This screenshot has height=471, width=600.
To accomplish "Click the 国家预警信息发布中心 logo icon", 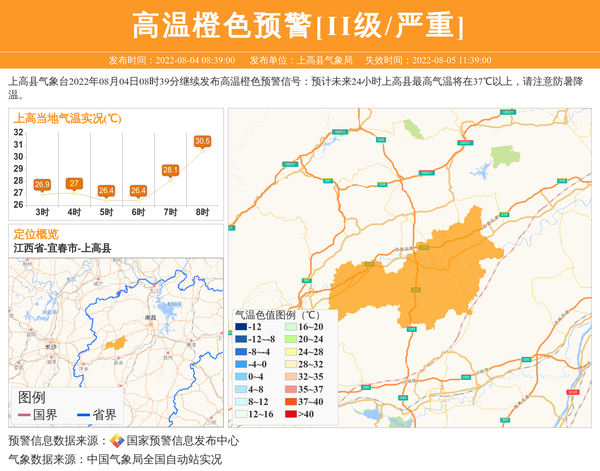I will [117, 441].
